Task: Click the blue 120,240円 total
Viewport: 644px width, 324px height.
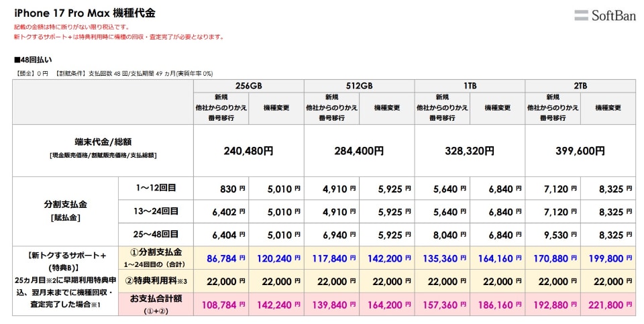Action: pyautogui.click(x=276, y=258)
